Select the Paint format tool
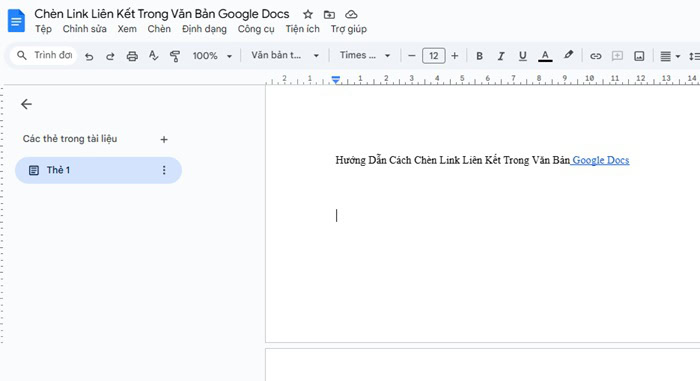Screen dimensions: 700x381 pos(175,56)
